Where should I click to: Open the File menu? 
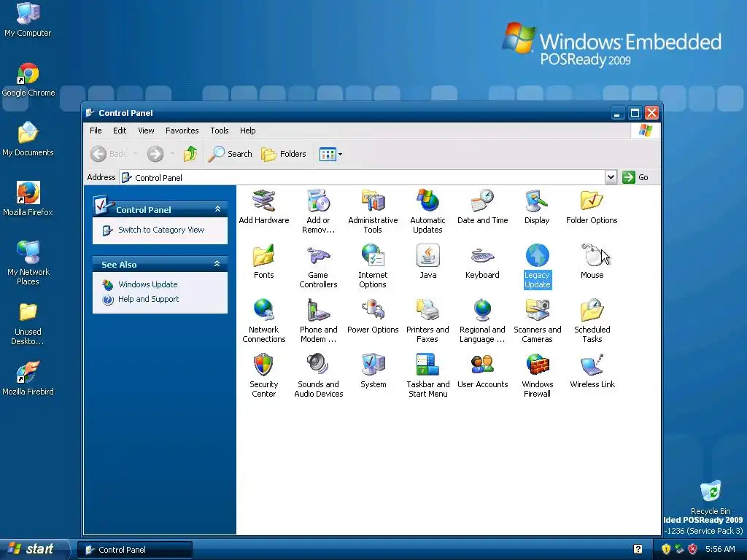(x=96, y=131)
